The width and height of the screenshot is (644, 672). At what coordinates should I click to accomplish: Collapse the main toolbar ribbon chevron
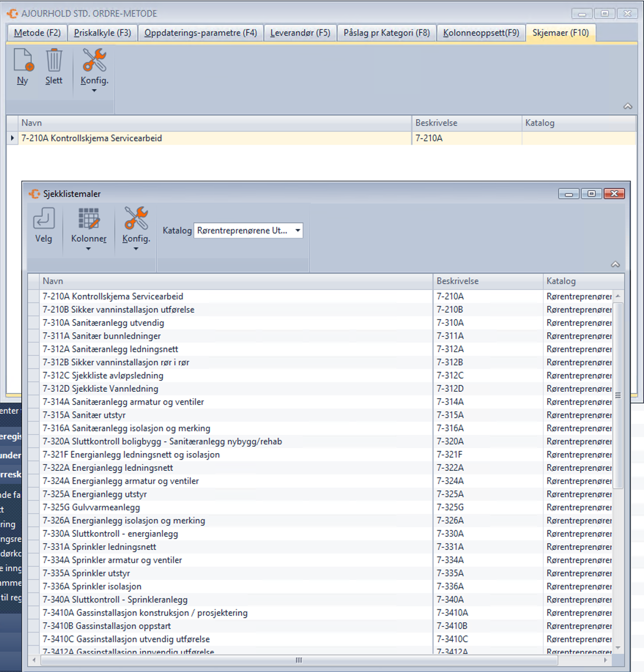[627, 106]
